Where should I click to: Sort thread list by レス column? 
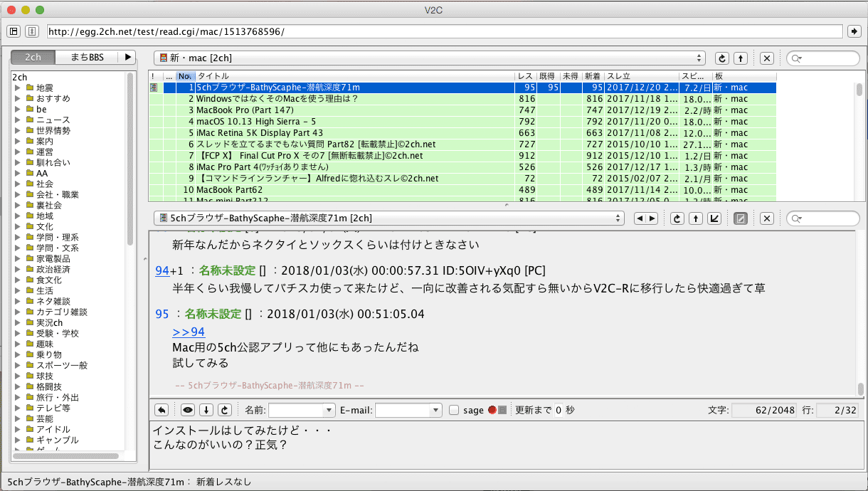pyautogui.click(x=525, y=76)
